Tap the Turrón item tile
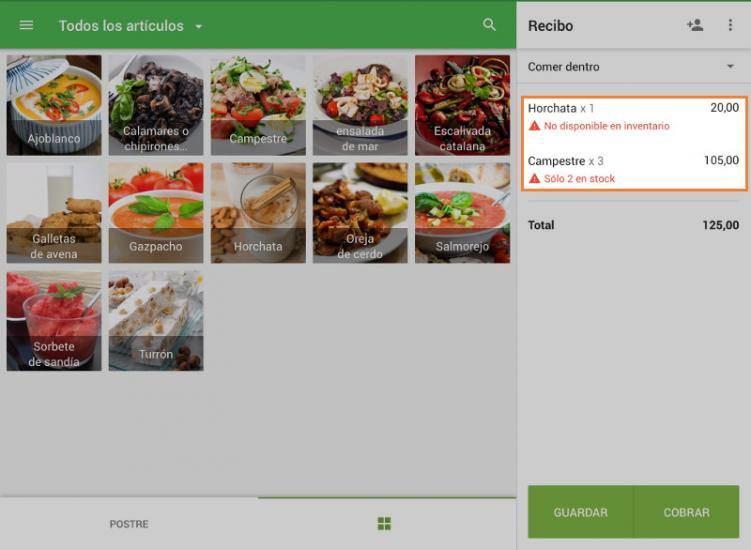 156,321
